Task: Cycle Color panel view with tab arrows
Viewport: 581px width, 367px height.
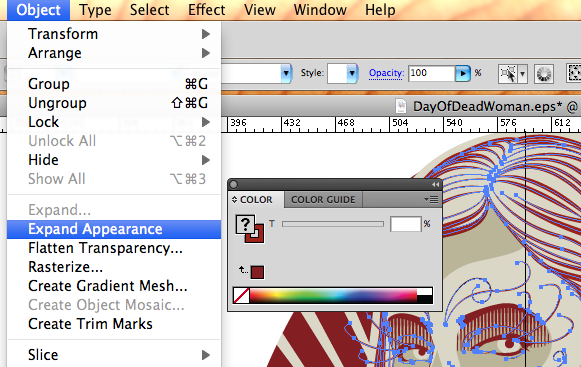Action: [x=234, y=200]
